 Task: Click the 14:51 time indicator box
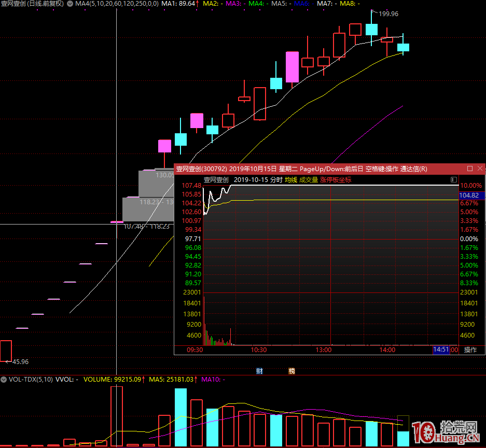(441, 349)
